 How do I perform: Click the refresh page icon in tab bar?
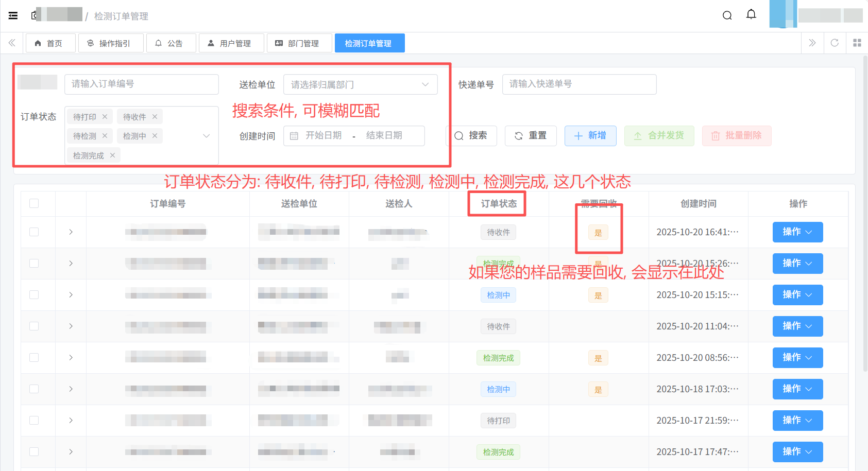[835, 43]
